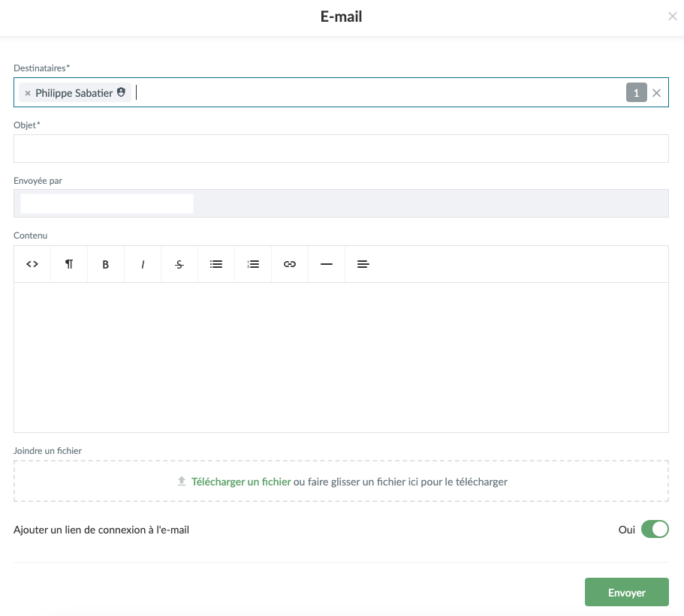The image size is (684, 616).
Task: Click the Destinataires recipients field
Action: 375,93
